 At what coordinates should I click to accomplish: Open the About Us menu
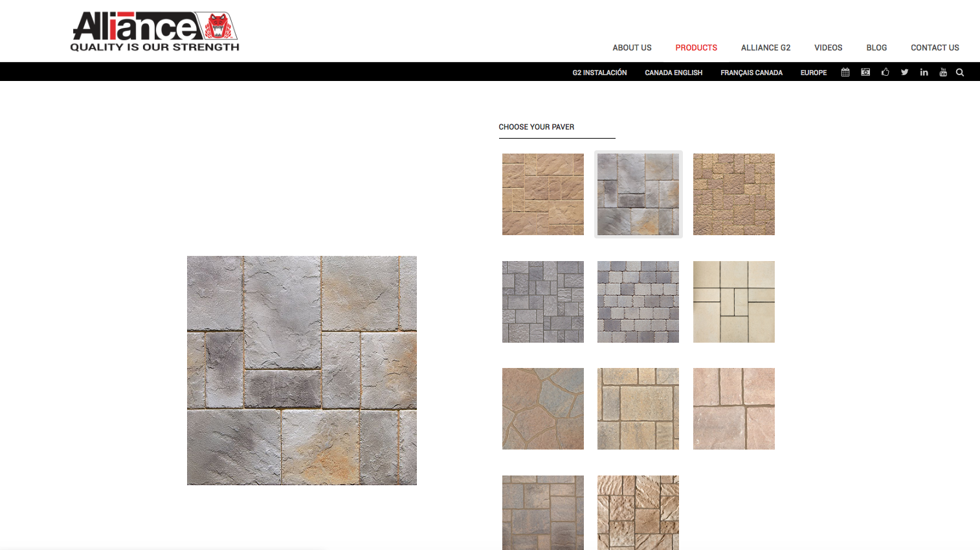pyautogui.click(x=632, y=48)
